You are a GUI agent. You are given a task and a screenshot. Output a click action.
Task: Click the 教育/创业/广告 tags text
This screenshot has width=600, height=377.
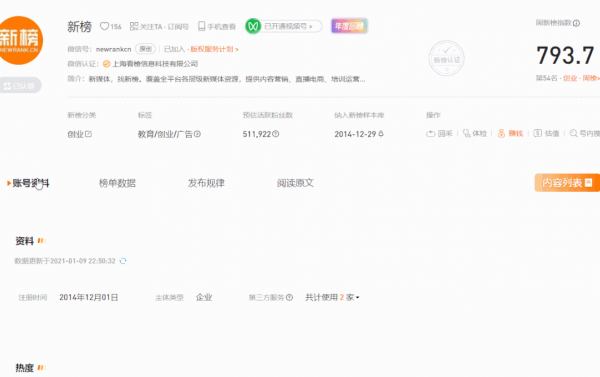pos(165,134)
